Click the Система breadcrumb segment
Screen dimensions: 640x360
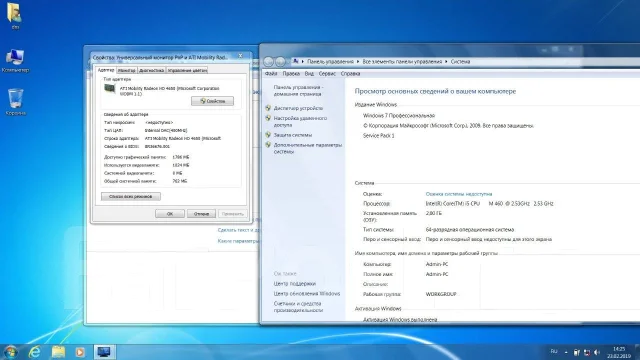tap(460, 62)
